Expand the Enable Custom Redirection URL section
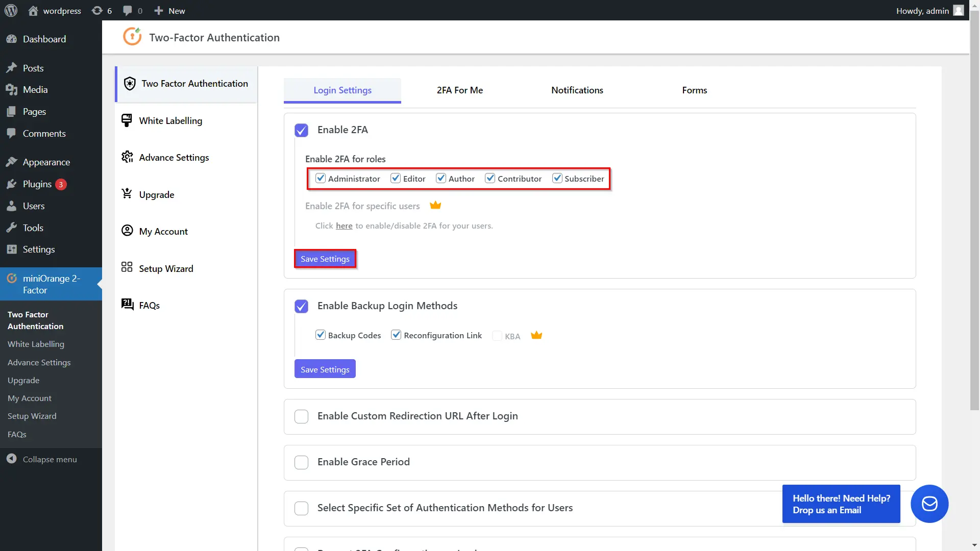The width and height of the screenshot is (980, 551). (x=301, y=416)
